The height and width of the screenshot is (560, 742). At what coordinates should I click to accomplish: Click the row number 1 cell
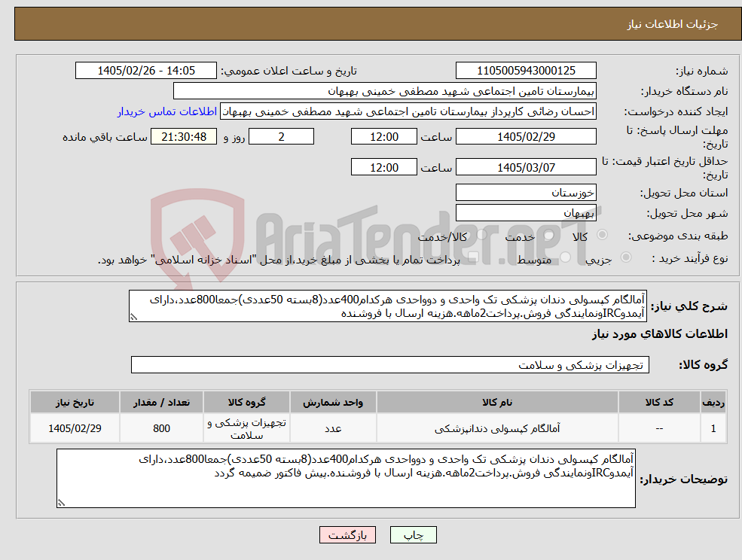click(713, 428)
